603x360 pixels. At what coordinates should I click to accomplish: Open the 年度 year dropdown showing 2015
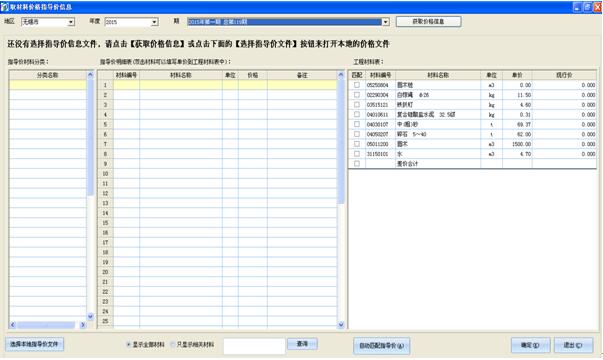click(154, 22)
